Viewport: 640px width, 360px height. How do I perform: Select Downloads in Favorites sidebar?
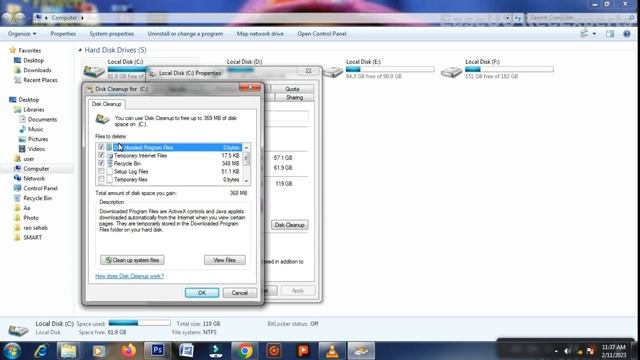coord(37,70)
